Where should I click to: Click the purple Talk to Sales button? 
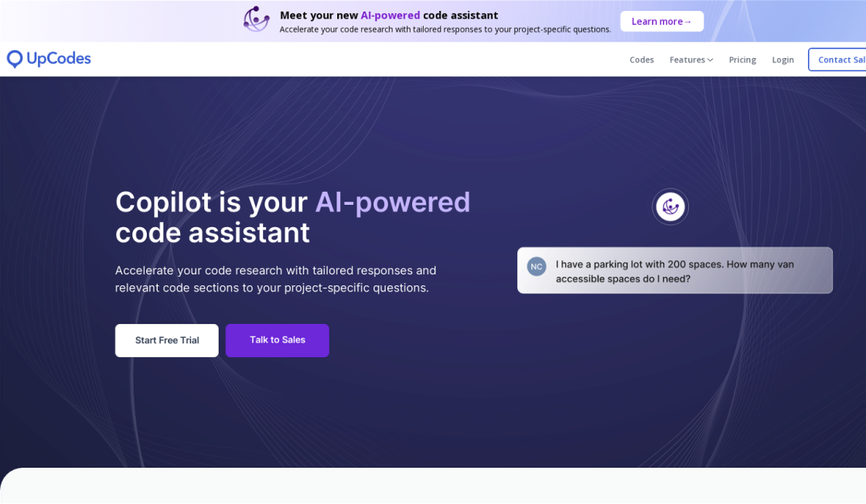point(277,340)
